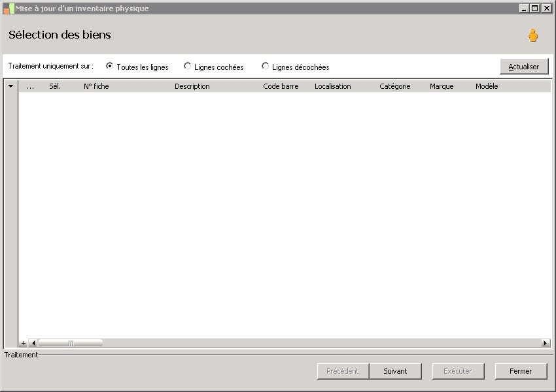Viewport: 556px width, 392px height.
Task: Click the plus button beside scrollbar
Action: (24, 343)
